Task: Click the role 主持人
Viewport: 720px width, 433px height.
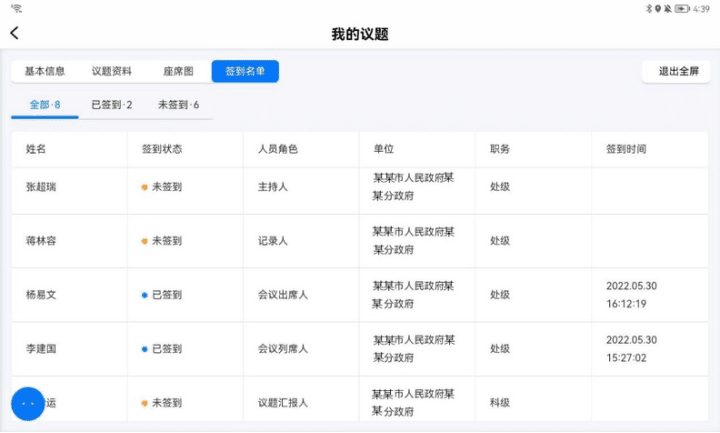Action: click(x=273, y=187)
